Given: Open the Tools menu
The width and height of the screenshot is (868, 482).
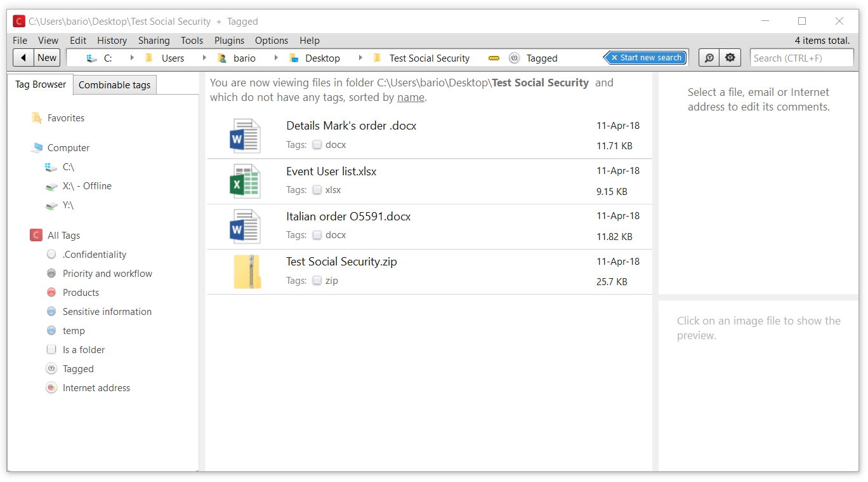Looking at the screenshot, I should pos(192,40).
